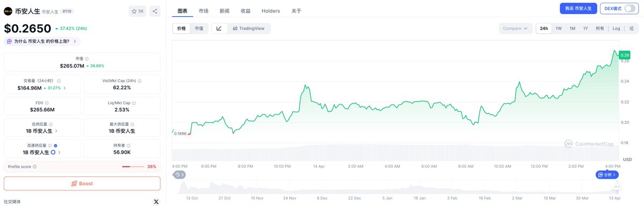Click the #119 rank badge
Screen dimensions: 644x206
[68, 11]
